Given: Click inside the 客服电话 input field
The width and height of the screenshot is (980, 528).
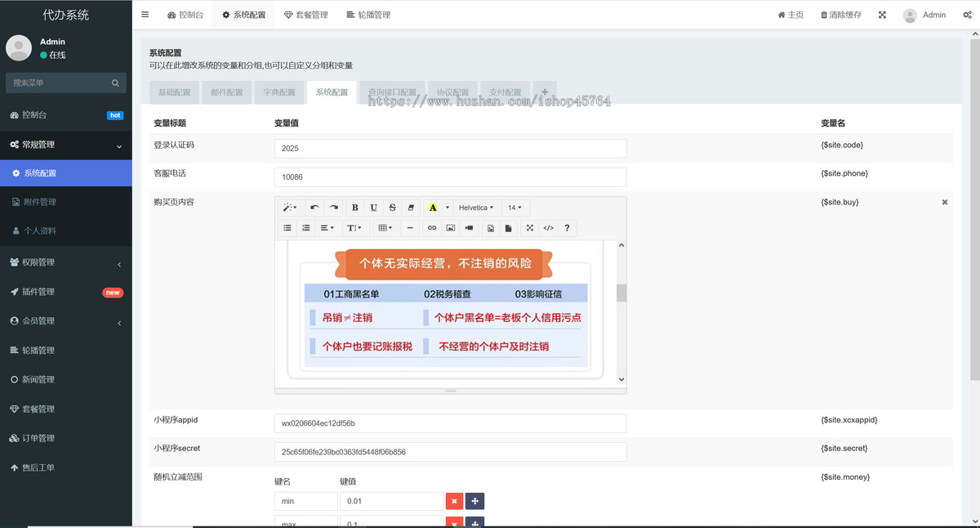Looking at the screenshot, I should tap(449, 177).
